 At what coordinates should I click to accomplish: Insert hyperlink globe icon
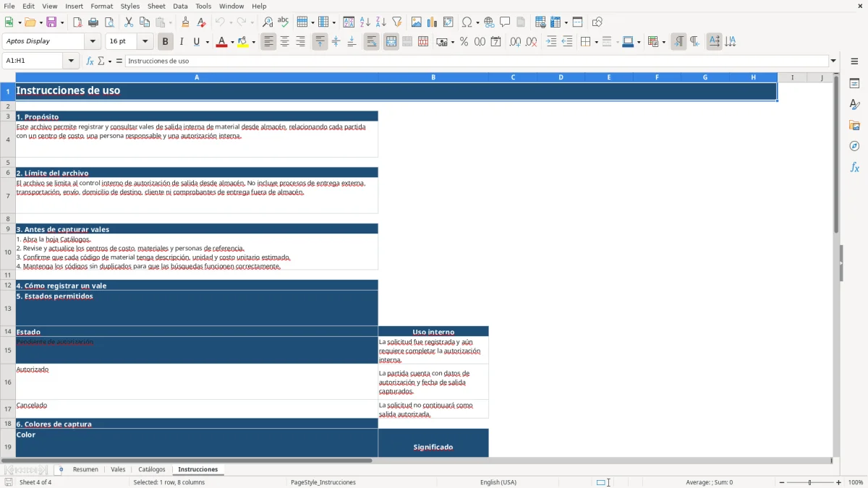coord(489,22)
